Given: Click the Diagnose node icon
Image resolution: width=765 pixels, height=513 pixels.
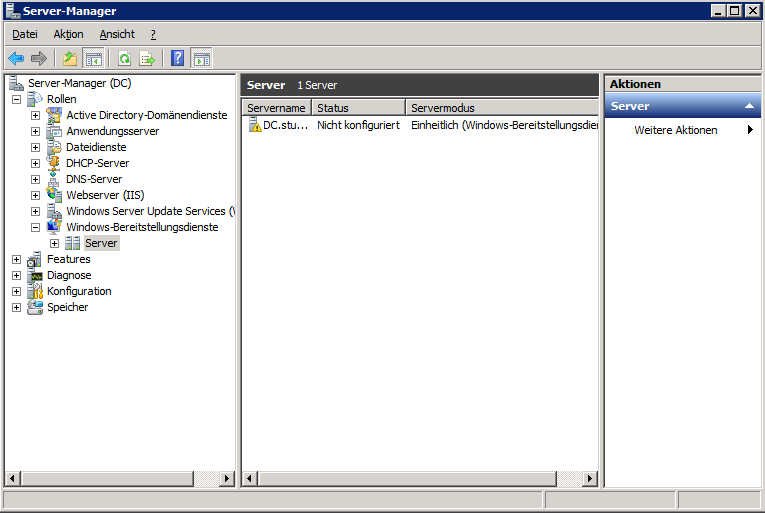Looking at the screenshot, I should tap(35, 275).
